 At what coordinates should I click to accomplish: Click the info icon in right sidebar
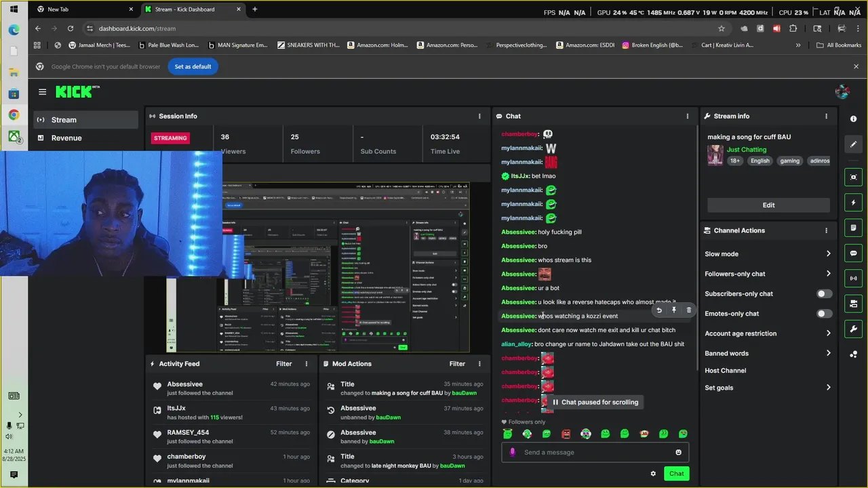coord(853,119)
